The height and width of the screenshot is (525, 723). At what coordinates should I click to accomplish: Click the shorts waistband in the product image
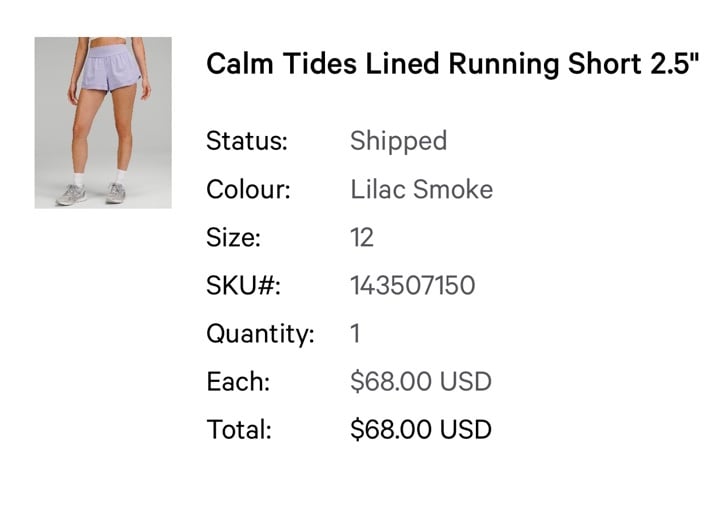[x=106, y=50]
